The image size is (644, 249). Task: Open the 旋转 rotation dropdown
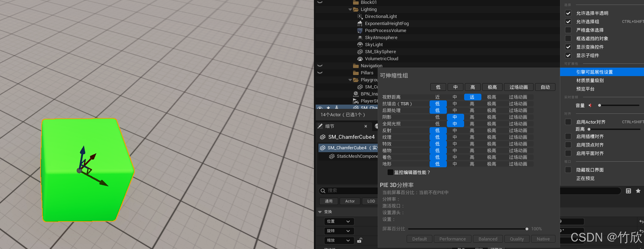tap(339, 231)
